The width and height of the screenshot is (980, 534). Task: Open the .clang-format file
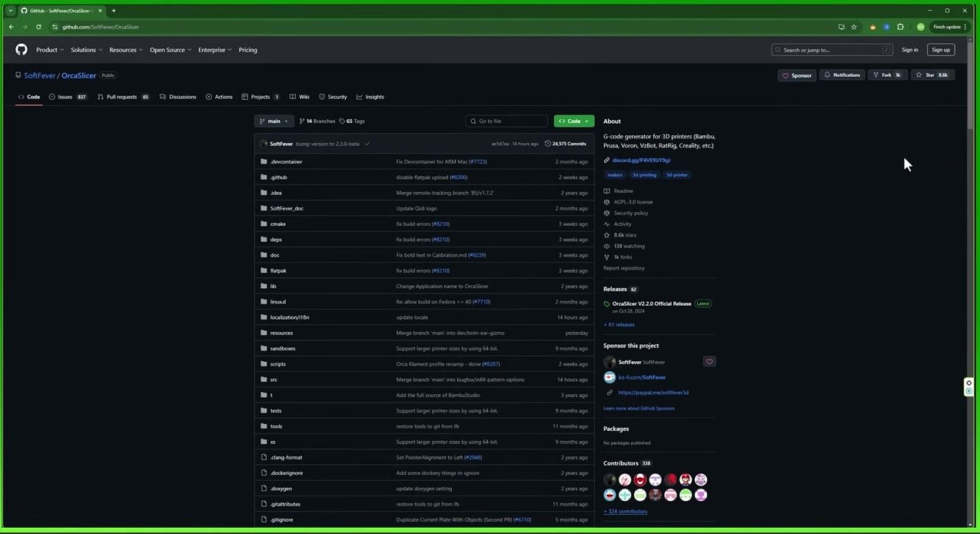[x=286, y=457]
